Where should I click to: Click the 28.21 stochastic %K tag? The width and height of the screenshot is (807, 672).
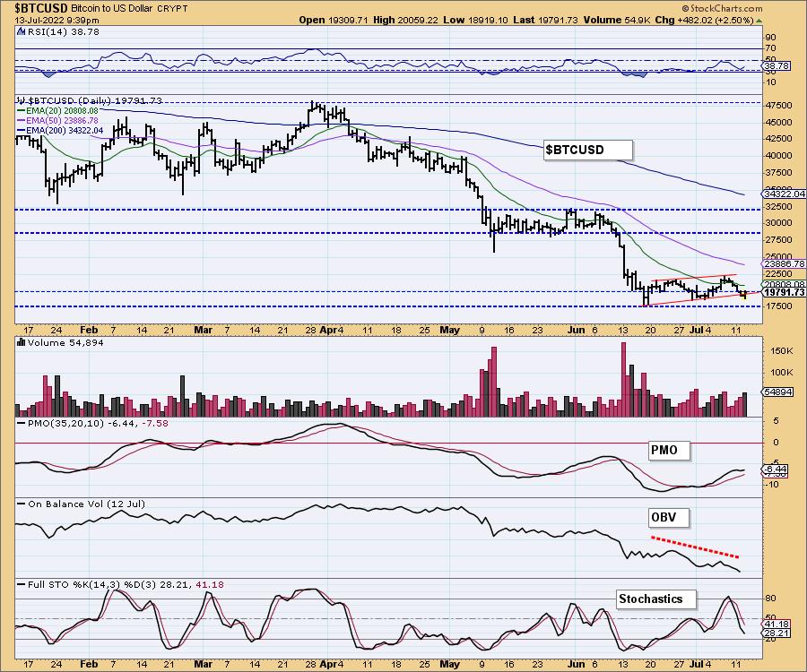(777, 633)
